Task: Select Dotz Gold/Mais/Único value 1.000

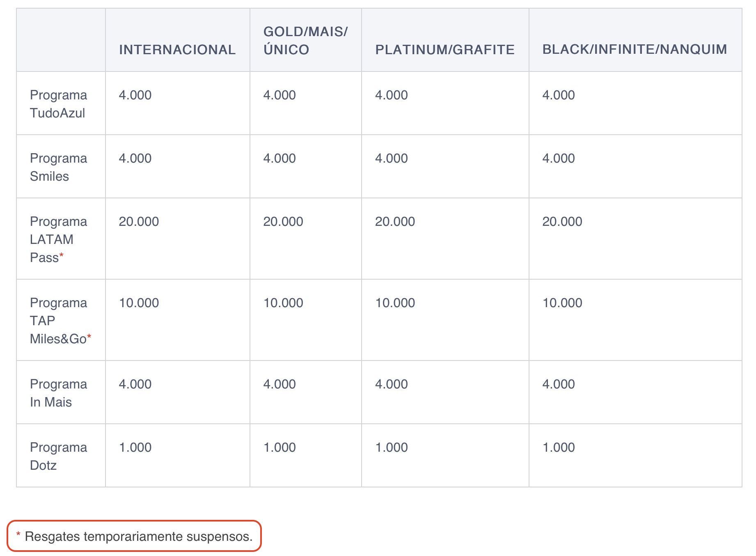Action: tap(279, 448)
